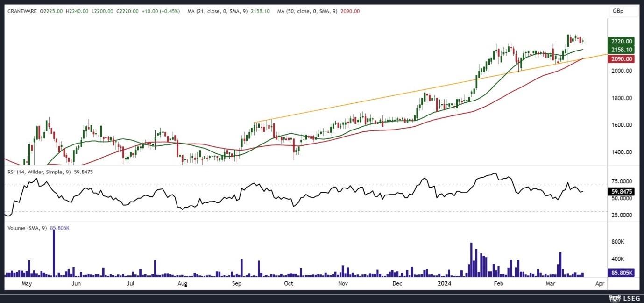Image resolution: width=644 pixels, height=303 pixels.
Task: Click the black 59.8475 RSI axis tag
Action: tap(622, 191)
